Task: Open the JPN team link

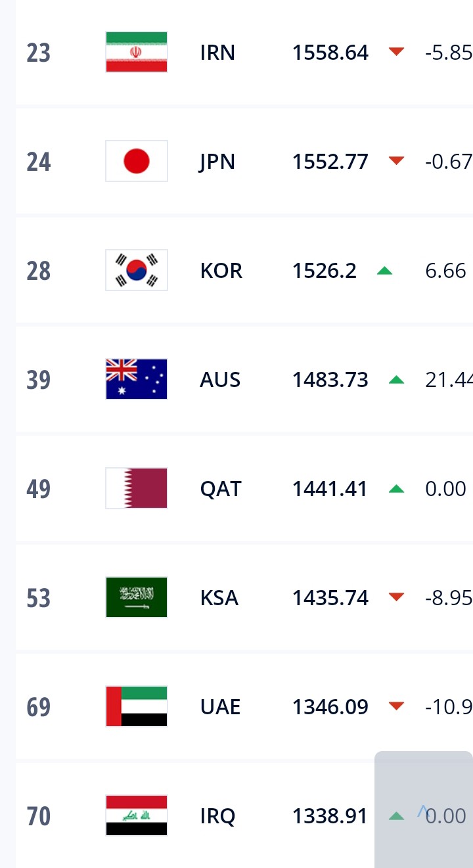Action: pyautogui.click(x=217, y=162)
